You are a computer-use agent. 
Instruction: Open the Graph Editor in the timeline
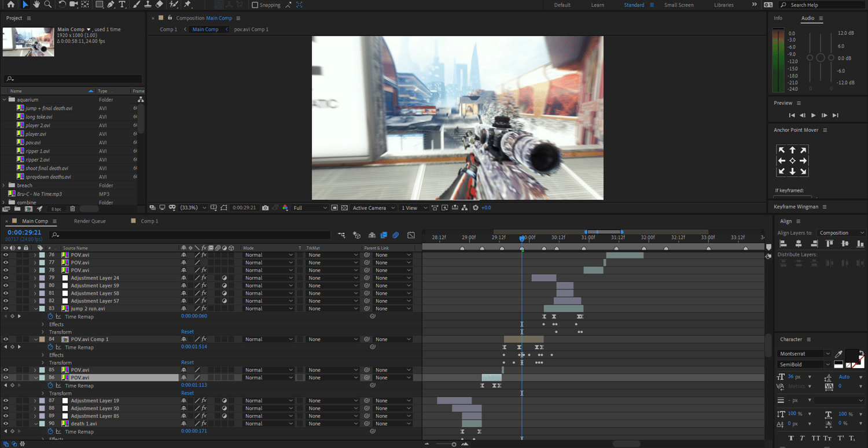[411, 235]
